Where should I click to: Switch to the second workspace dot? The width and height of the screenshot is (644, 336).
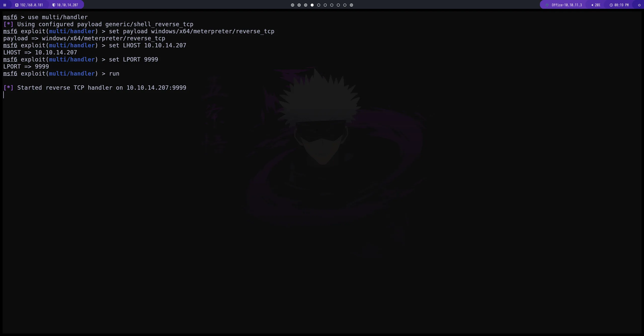point(299,5)
